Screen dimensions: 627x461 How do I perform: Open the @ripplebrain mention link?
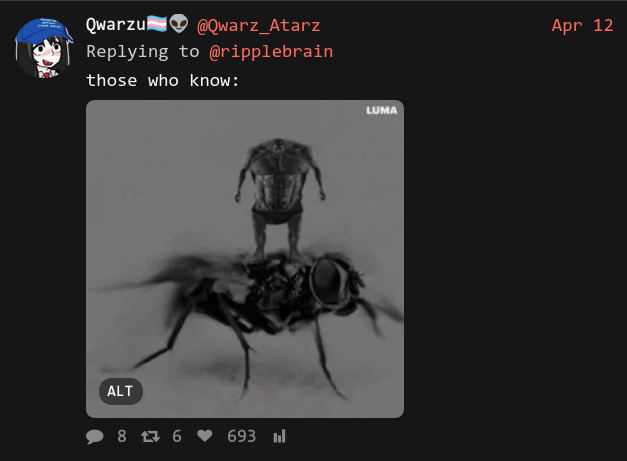pos(271,52)
